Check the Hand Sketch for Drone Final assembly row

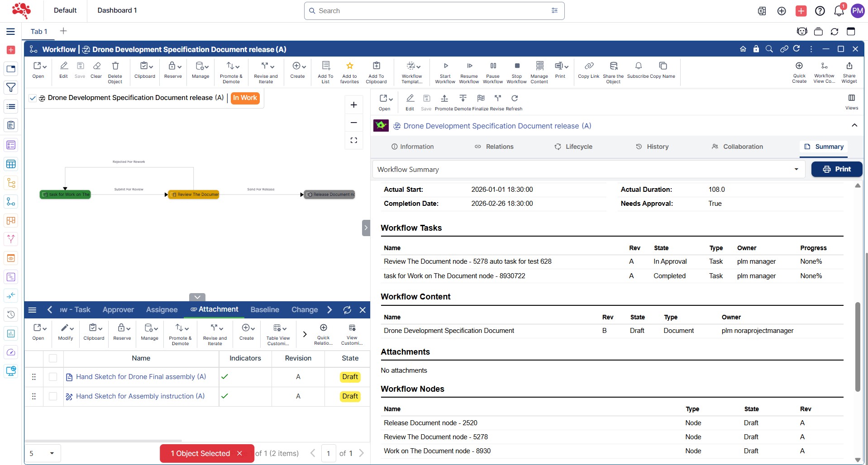[53, 377]
